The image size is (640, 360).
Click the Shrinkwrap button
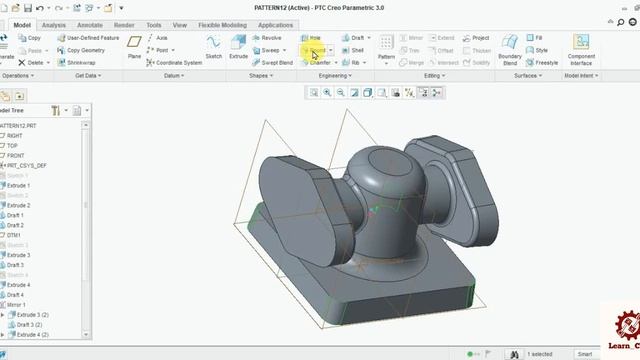[x=76, y=63]
